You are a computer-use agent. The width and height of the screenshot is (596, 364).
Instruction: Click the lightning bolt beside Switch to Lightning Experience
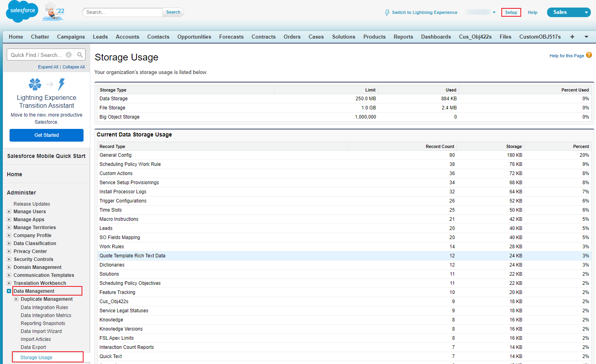pos(387,12)
